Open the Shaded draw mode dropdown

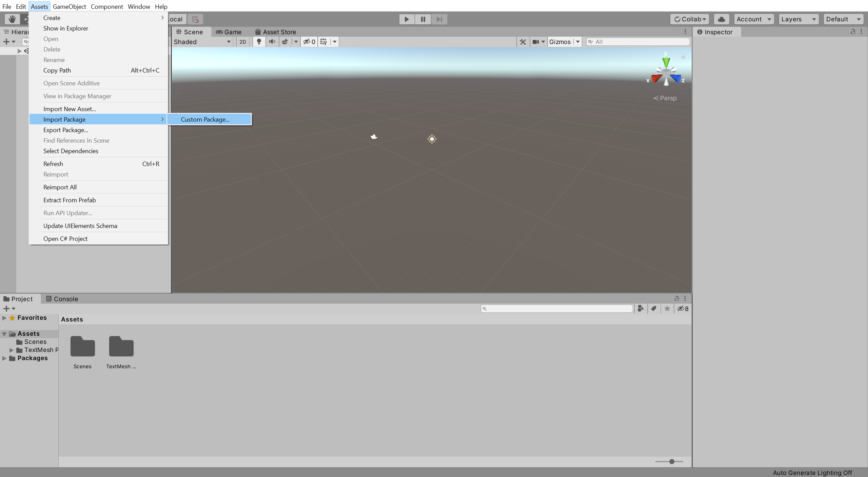[x=202, y=42]
